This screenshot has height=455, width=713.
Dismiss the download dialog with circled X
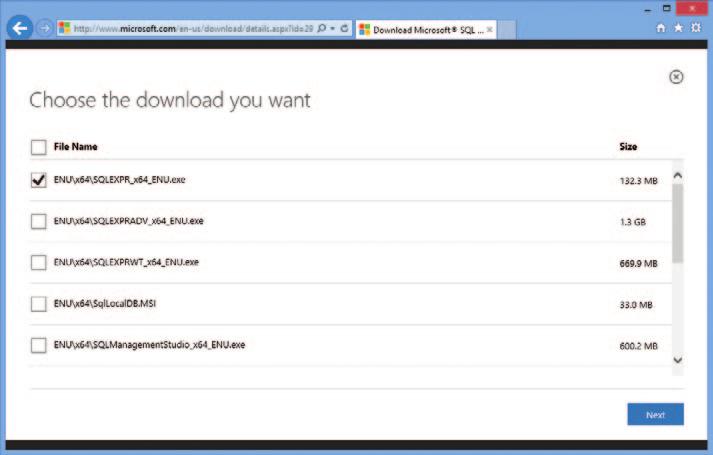pos(676,77)
